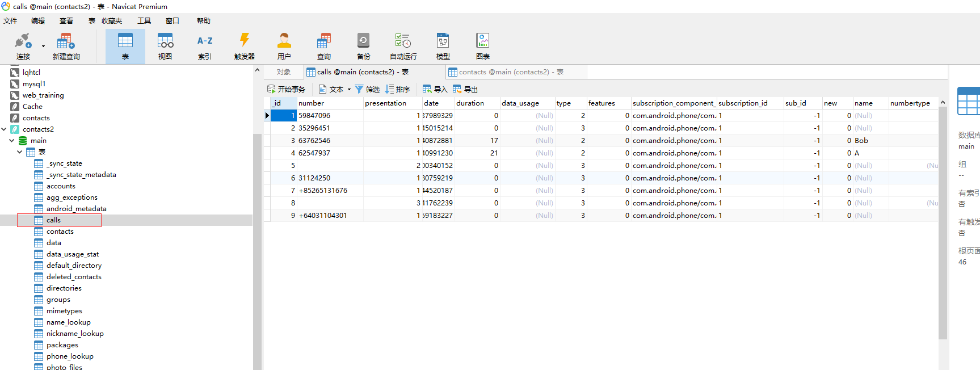The image size is (980, 370).
Task: Click the 新建查询 new query icon
Action: pos(66,46)
